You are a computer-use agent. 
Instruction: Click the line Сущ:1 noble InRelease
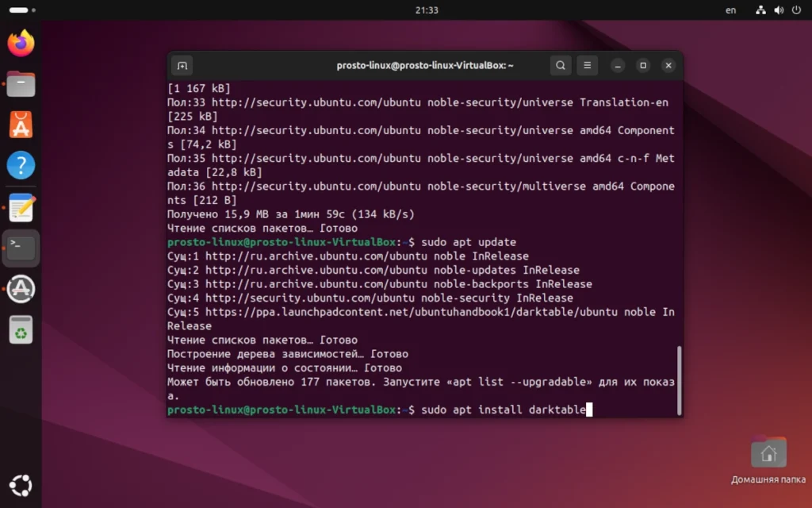tap(347, 256)
